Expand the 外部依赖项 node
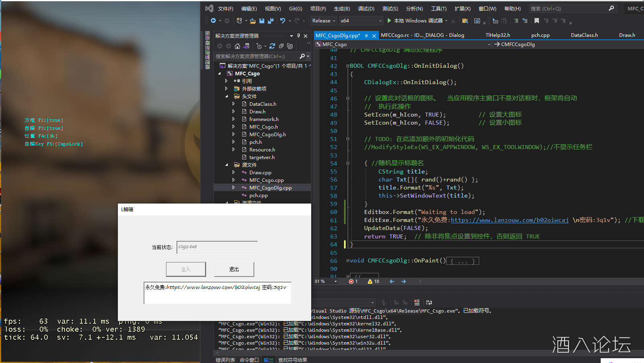The image size is (644, 363). 226,89
